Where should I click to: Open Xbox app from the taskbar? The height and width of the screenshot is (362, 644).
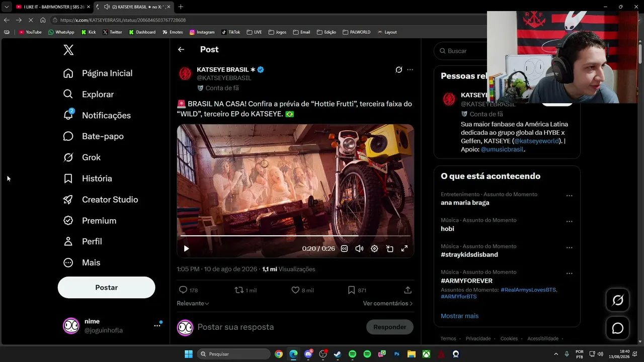[426, 354]
